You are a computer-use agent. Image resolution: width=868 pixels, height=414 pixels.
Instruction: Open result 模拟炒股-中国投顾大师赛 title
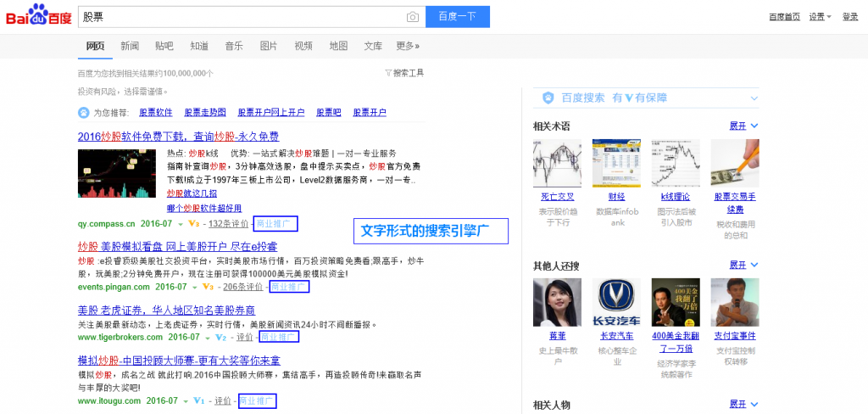(180, 361)
